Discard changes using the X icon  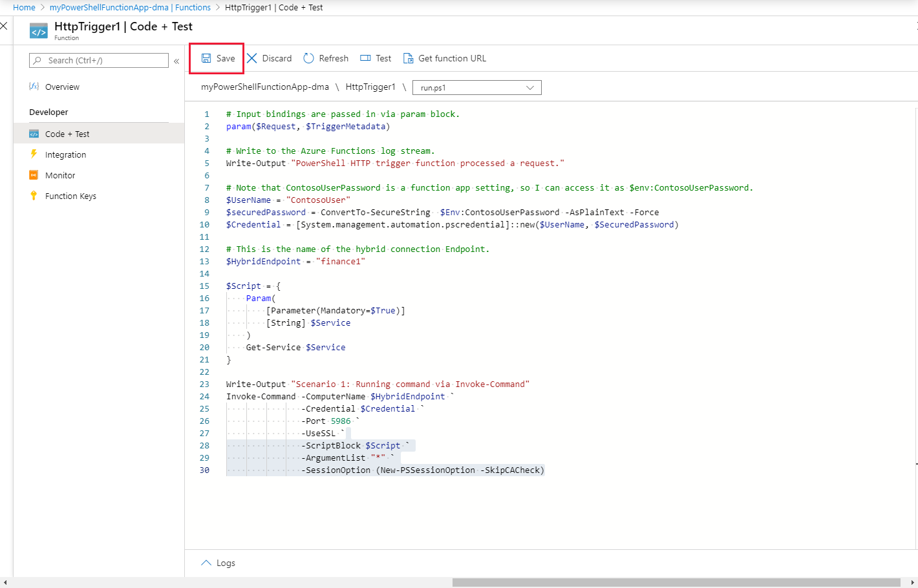[x=252, y=58]
